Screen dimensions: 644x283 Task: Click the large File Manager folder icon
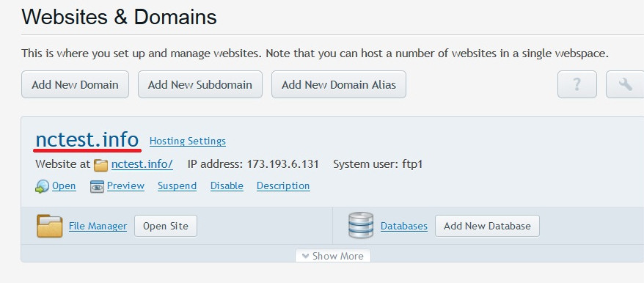(x=49, y=226)
